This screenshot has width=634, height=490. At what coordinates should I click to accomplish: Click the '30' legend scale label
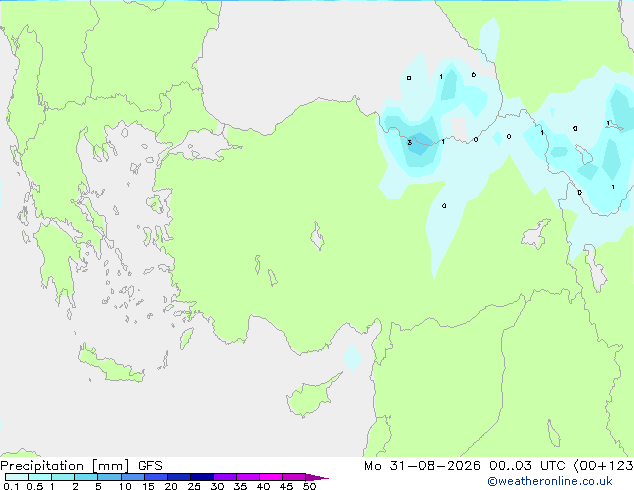click(x=217, y=486)
